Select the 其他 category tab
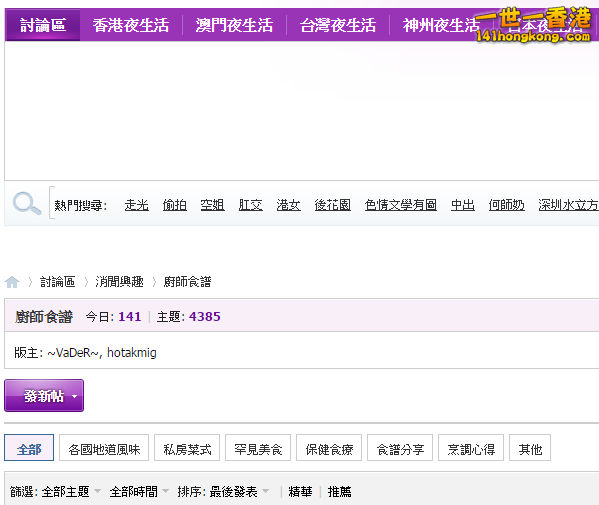Viewport: 599px width, 505px height. click(530, 448)
